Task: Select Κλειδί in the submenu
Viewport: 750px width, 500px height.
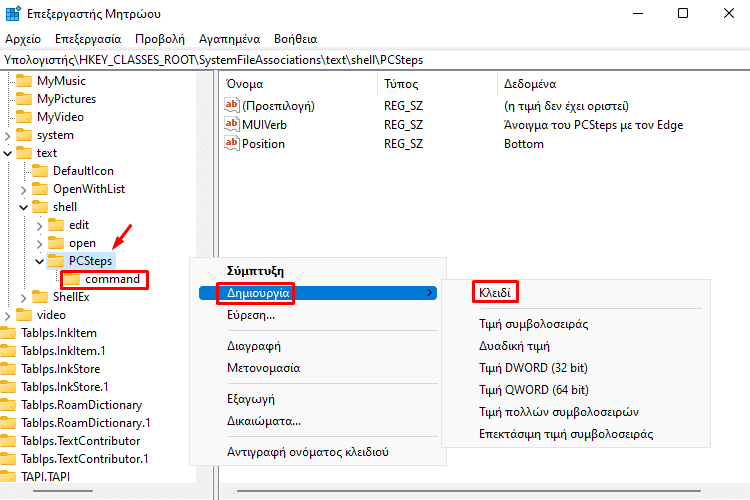Action: click(x=576, y=292)
